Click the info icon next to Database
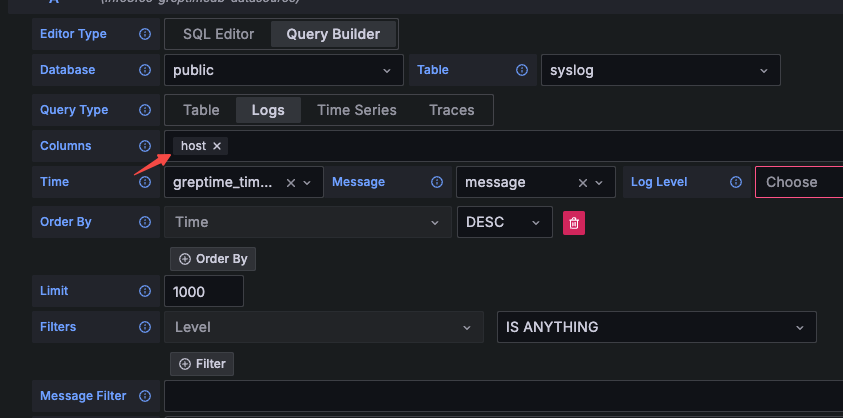The width and height of the screenshot is (843, 418). tap(145, 70)
